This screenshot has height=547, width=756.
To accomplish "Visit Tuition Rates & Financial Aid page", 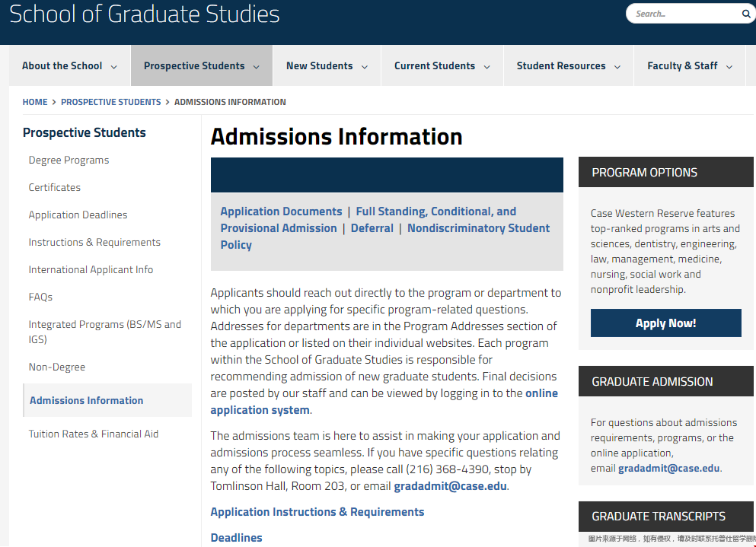I will pyautogui.click(x=94, y=434).
